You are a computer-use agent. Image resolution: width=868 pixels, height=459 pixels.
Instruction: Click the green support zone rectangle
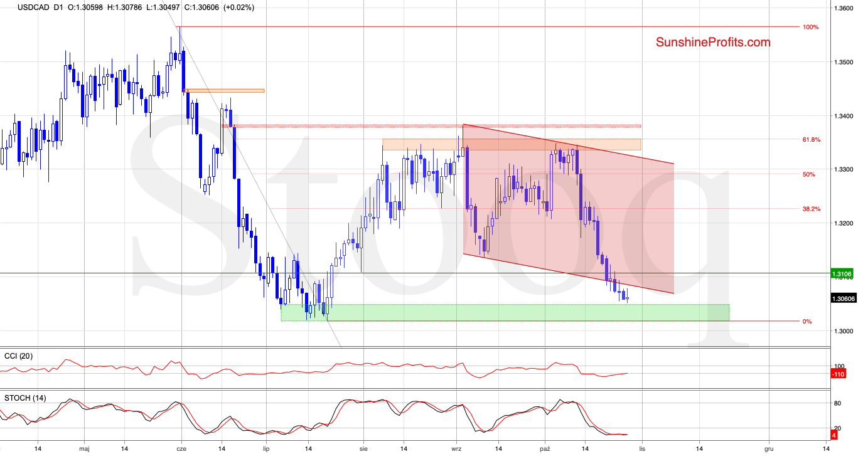pyautogui.click(x=505, y=312)
